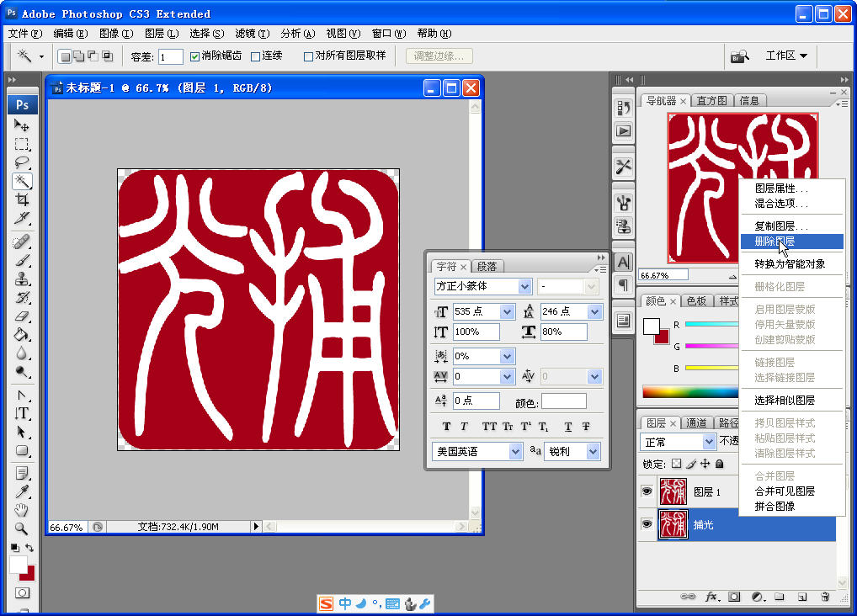This screenshot has width=857, height=616.
Task: Open the font family 方正小篆体 dropdown
Action: (x=526, y=286)
